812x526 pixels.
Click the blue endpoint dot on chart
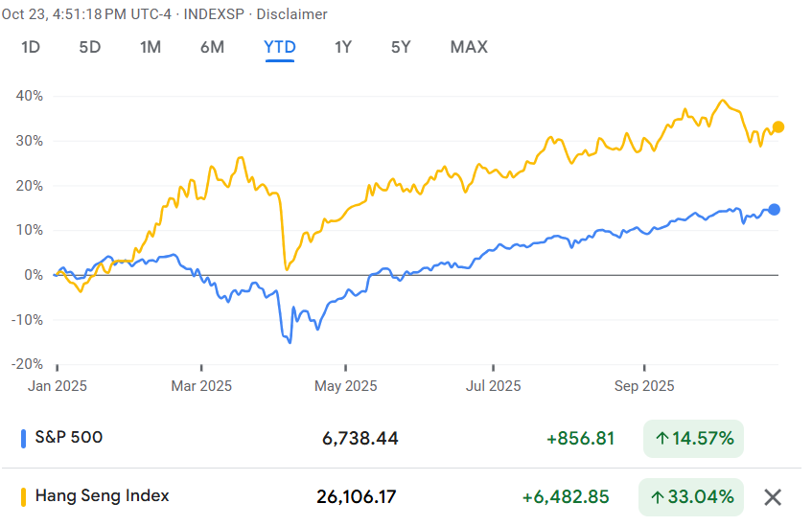[x=775, y=210]
